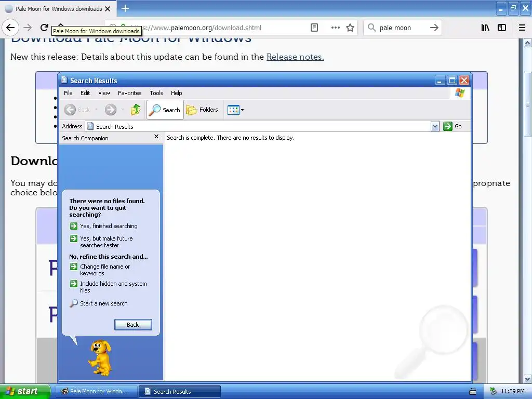
Task: Click browser page scrollbar up arrow
Action: tap(527, 43)
